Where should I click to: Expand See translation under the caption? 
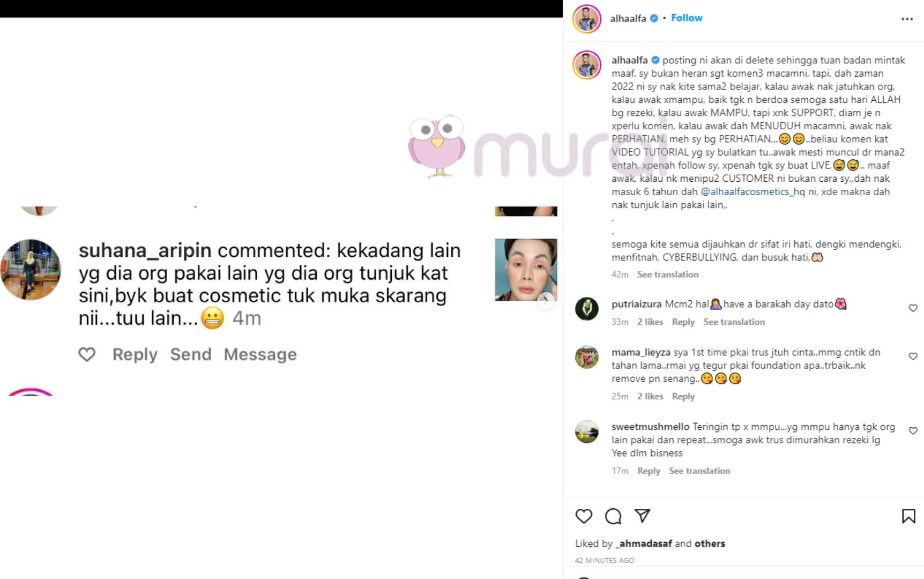pos(668,274)
